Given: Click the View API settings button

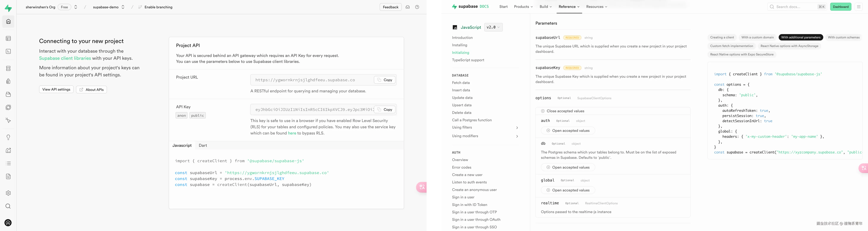Looking at the screenshot, I should pos(56,89).
